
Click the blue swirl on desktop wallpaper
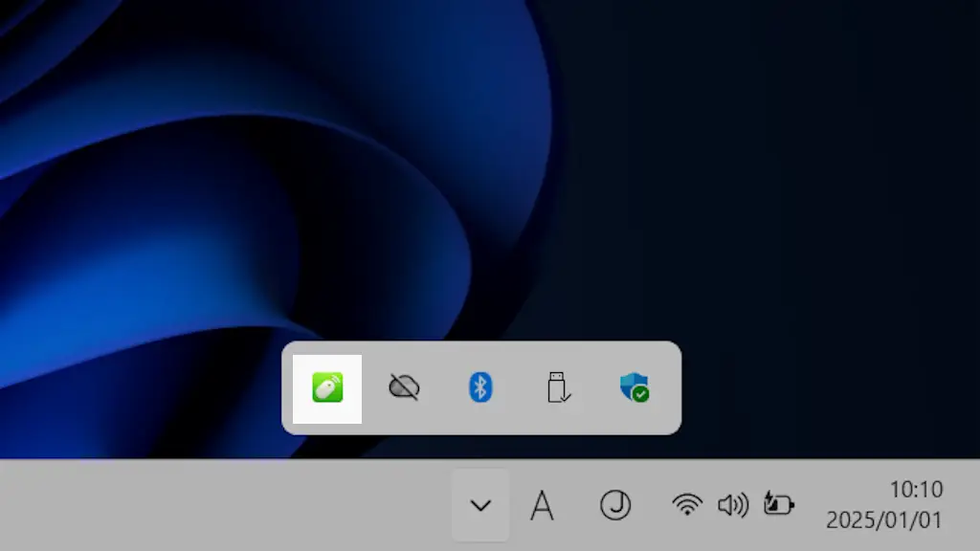pos(287,191)
